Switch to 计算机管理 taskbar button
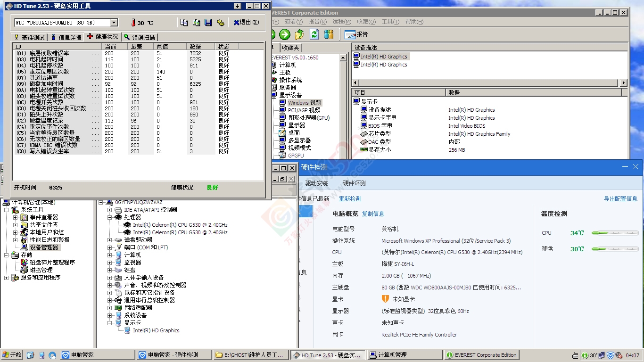The image size is (644, 362). click(405, 355)
